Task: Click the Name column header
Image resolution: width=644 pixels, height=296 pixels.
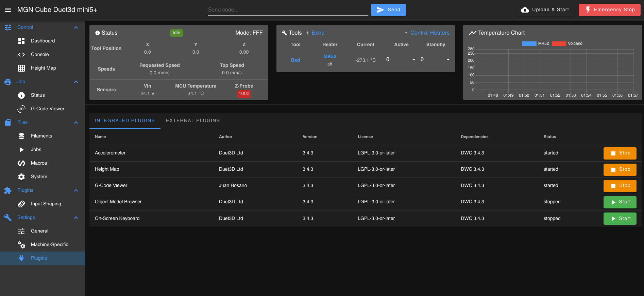Action: click(100, 137)
